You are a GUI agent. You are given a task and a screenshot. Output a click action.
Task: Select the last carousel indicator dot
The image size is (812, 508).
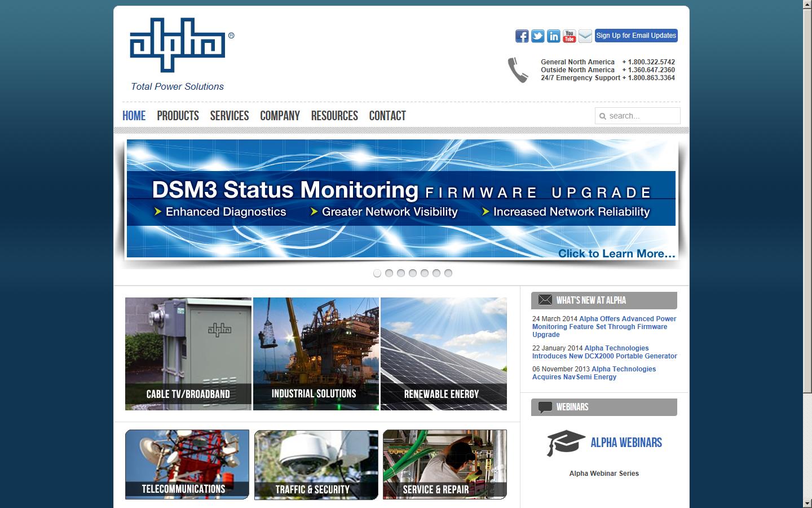point(448,273)
